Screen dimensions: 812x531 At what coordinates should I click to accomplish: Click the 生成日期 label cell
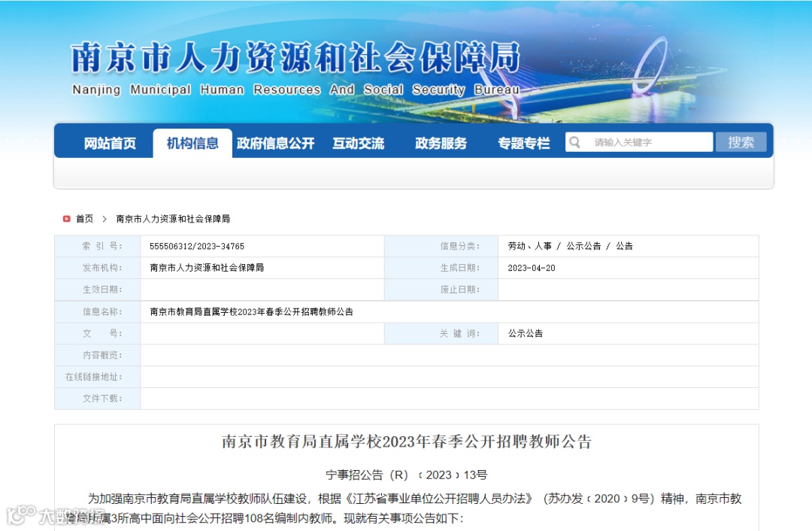(442, 268)
